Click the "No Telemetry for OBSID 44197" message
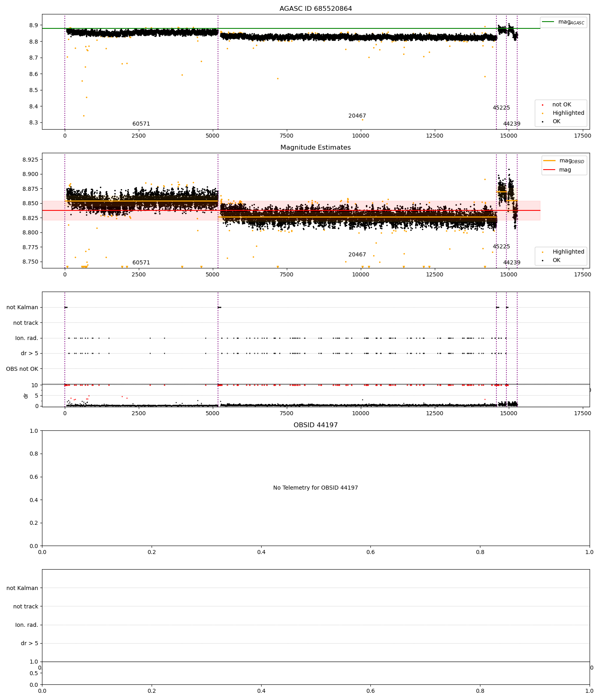Viewport: 600px width, 700px height. point(316,488)
